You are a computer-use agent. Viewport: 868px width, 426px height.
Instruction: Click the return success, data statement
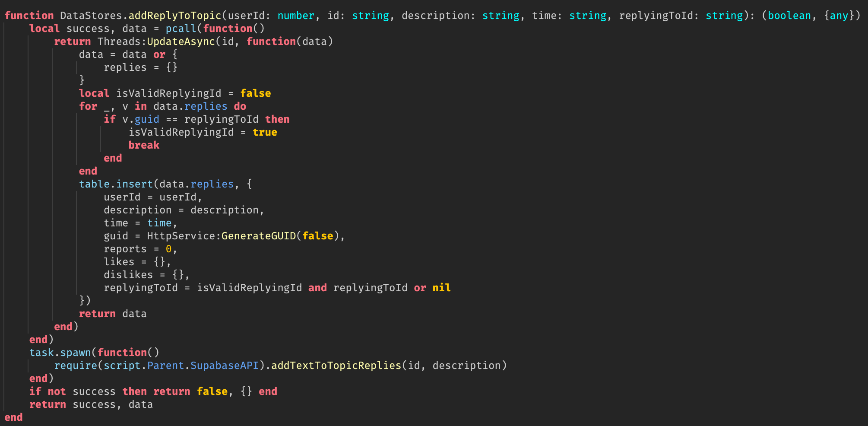click(91, 404)
